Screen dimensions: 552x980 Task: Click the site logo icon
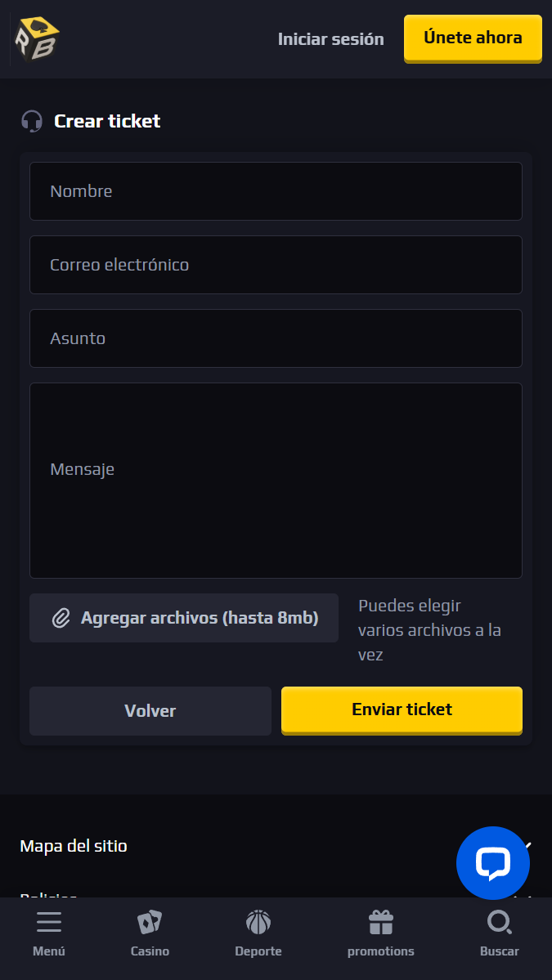coord(37,38)
